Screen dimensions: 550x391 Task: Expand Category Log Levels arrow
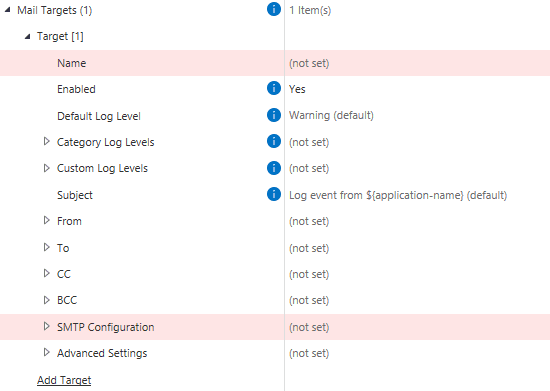tap(46, 141)
